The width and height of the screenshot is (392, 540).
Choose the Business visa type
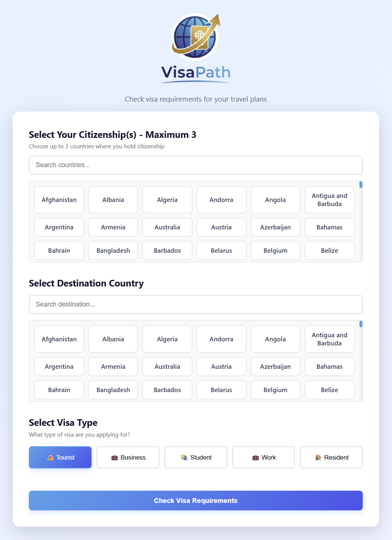[128, 457]
